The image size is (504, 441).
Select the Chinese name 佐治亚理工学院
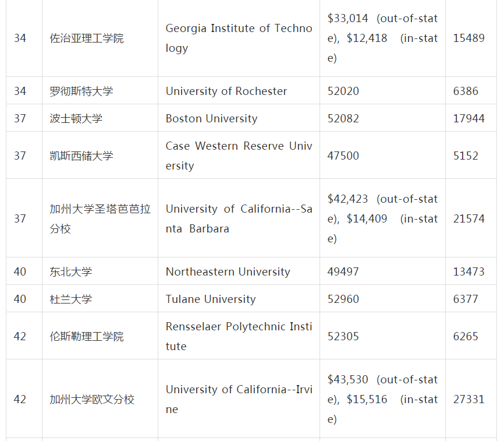(87, 38)
